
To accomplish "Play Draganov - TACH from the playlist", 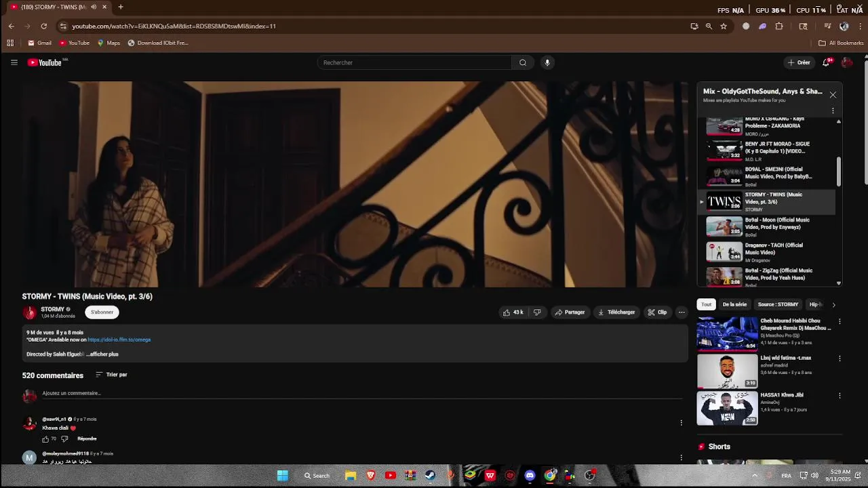I will tap(766, 251).
